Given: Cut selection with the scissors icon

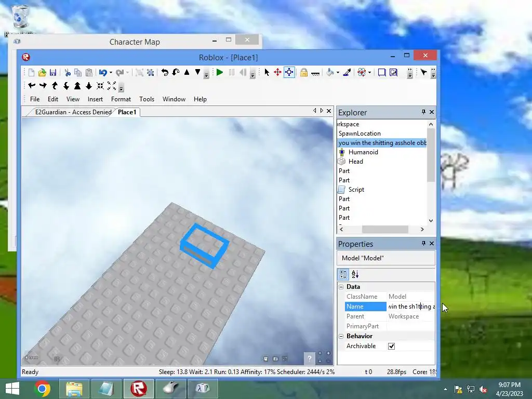Looking at the screenshot, I should pyautogui.click(x=68, y=72).
